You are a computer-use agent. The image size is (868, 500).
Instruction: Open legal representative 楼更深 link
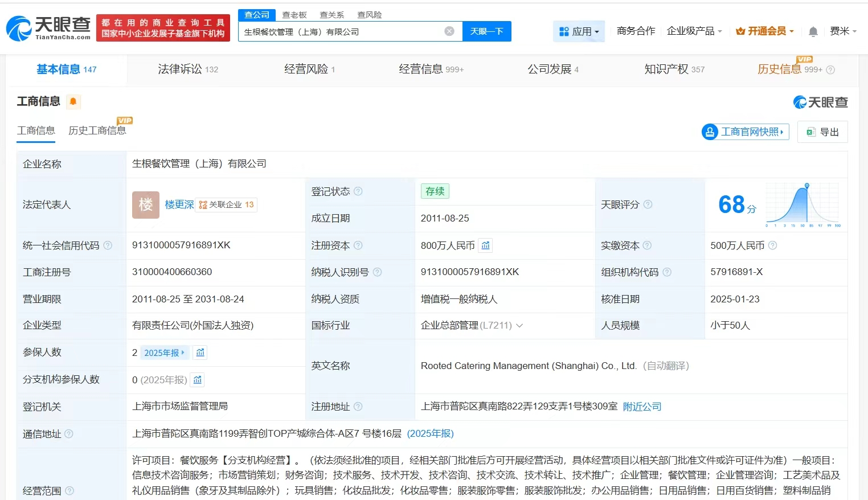[x=179, y=204]
